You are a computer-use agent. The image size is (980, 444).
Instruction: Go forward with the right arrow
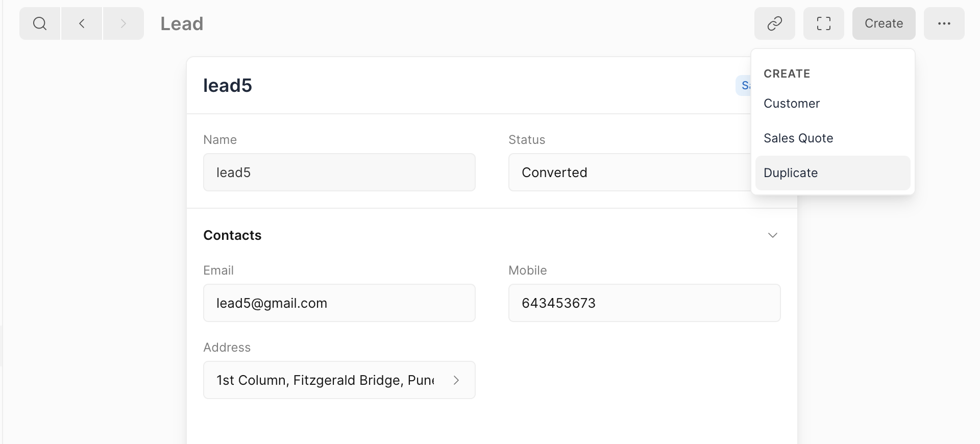[123, 23]
